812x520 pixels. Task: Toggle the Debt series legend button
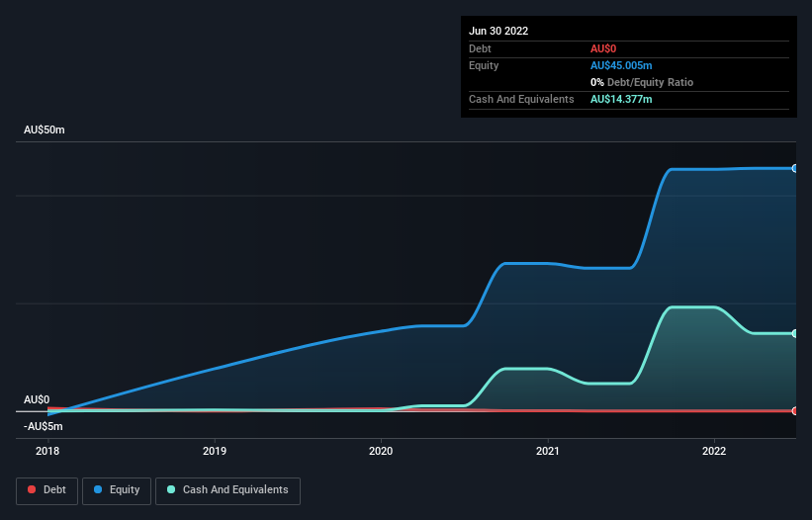(x=47, y=490)
